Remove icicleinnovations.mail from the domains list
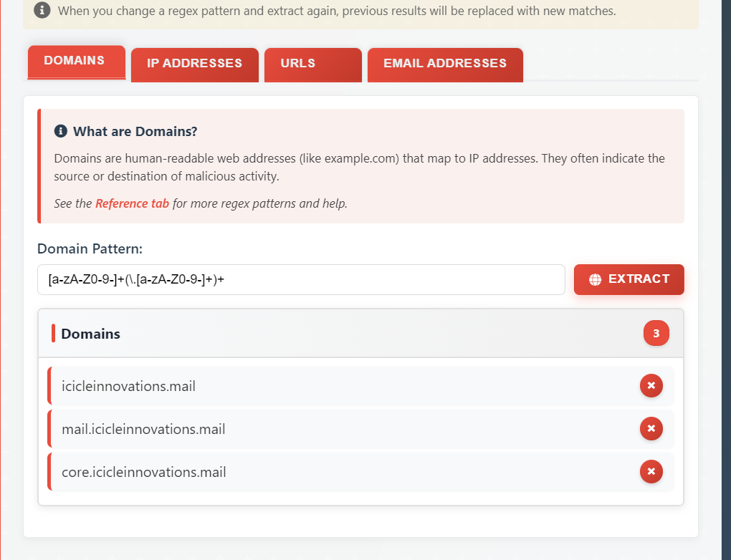This screenshot has width=731, height=560. (651, 386)
